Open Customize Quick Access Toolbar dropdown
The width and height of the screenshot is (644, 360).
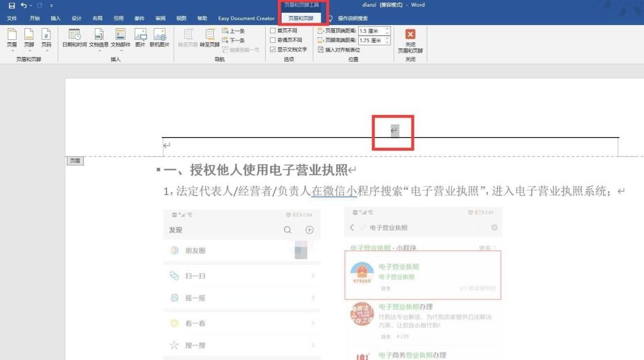(51, 6)
